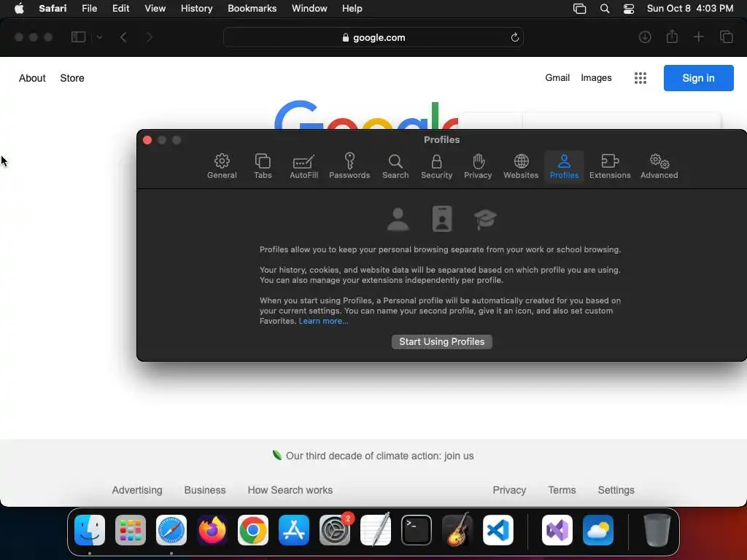
Task: Open GarageBand from the Dock
Action: pyautogui.click(x=457, y=530)
